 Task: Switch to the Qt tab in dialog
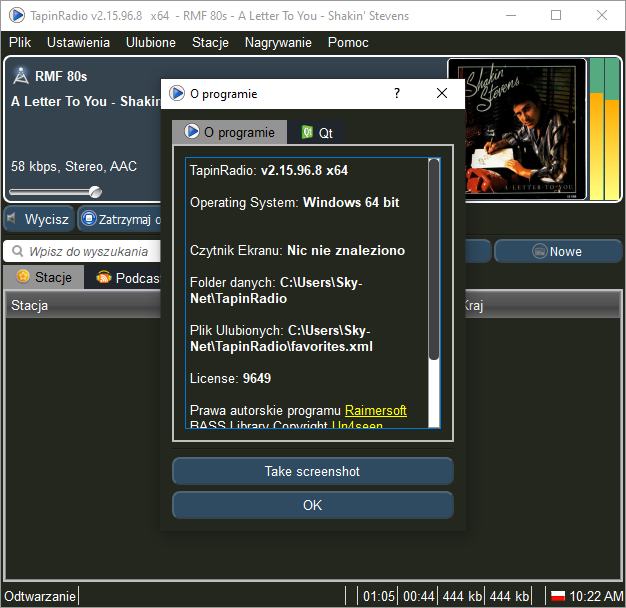(x=316, y=133)
